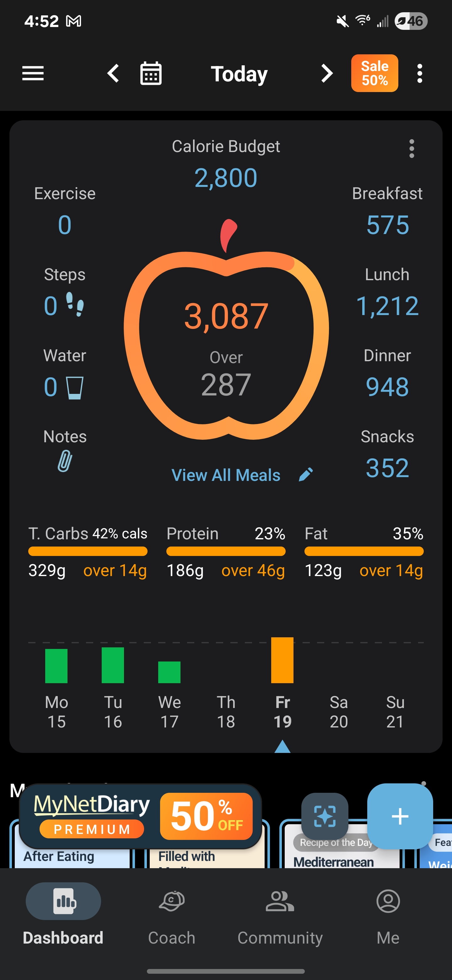Open the top bar overflow menu
452x980 pixels.
[x=419, y=73]
